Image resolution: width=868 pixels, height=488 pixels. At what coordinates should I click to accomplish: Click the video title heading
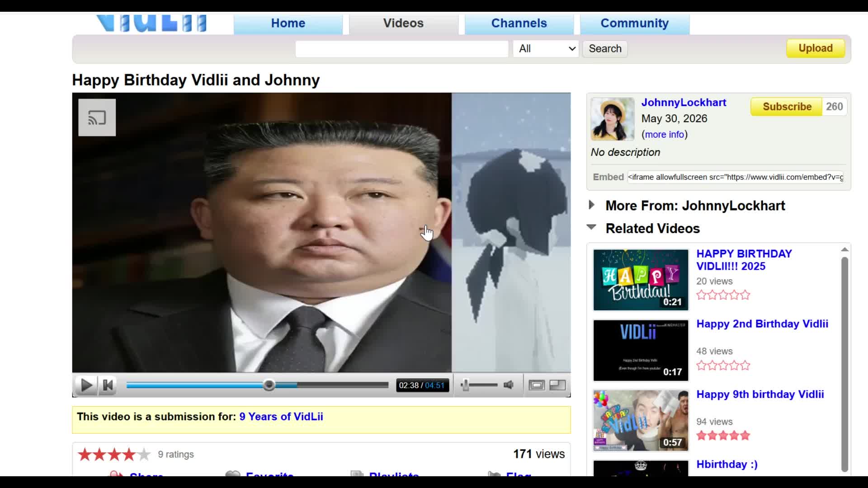pyautogui.click(x=196, y=80)
